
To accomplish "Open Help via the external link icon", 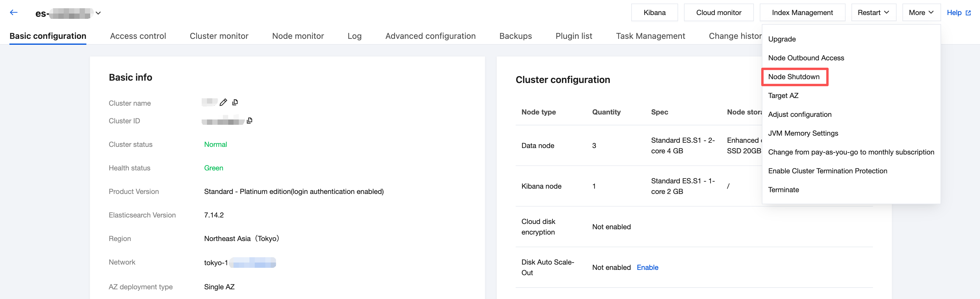I will point(968,13).
